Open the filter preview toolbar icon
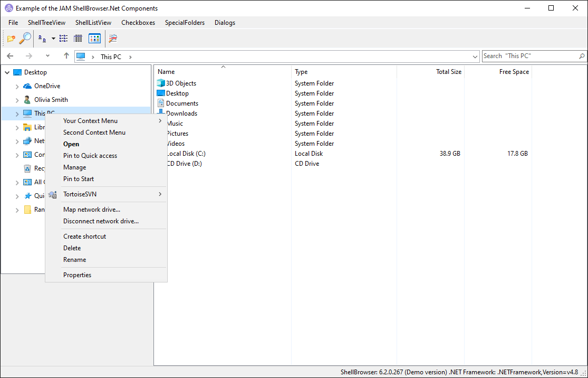Image resolution: width=588 pixels, height=378 pixels. click(112, 38)
